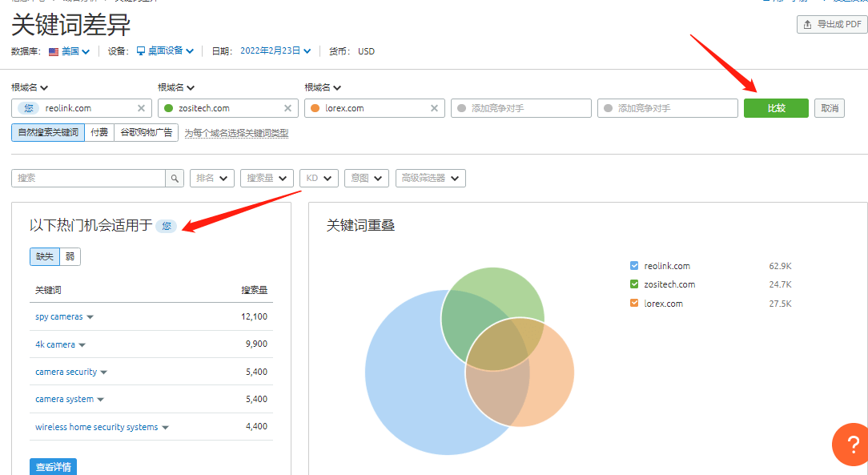This screenshot has width=868, height=475.
Task: Toggle the lorex.com legend checkbox
Action: (634, 304)
